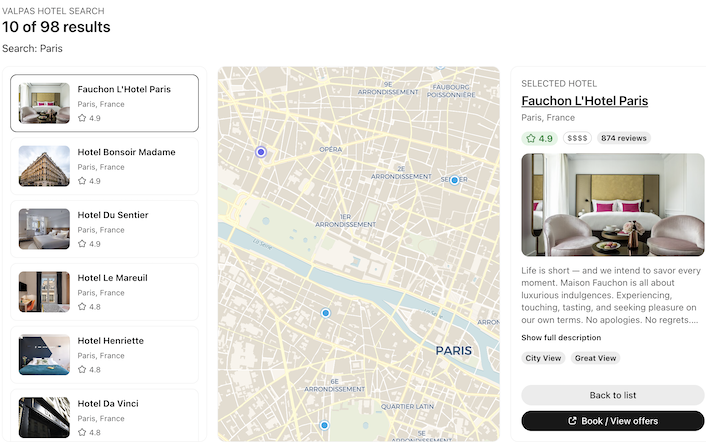706x442 pixels.
Task: Click the large selected hotel room photo
Action: (612, 205)
